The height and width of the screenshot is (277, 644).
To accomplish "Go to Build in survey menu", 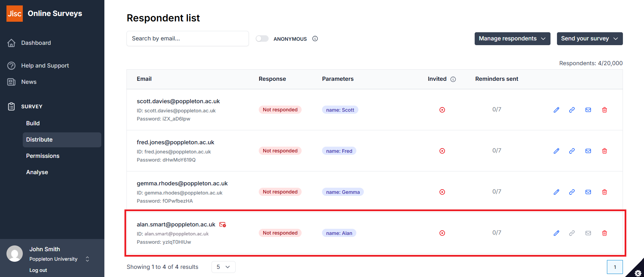I will point(33,123).
